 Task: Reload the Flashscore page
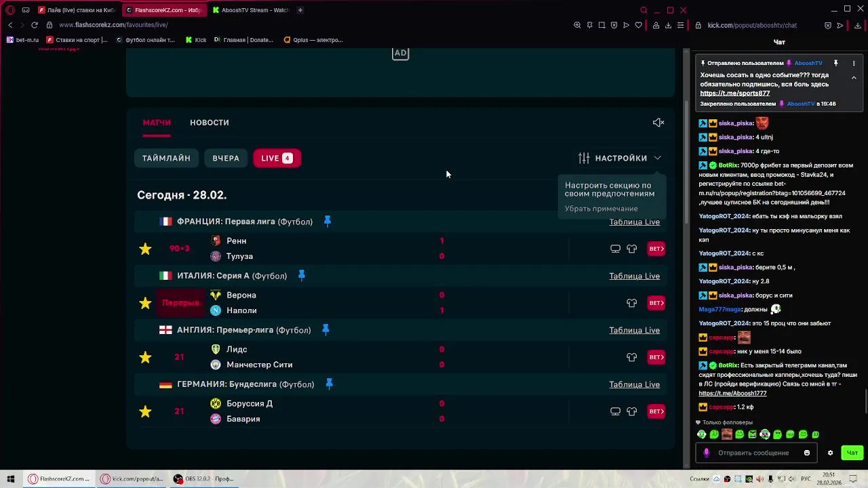(x=35, y=25)
